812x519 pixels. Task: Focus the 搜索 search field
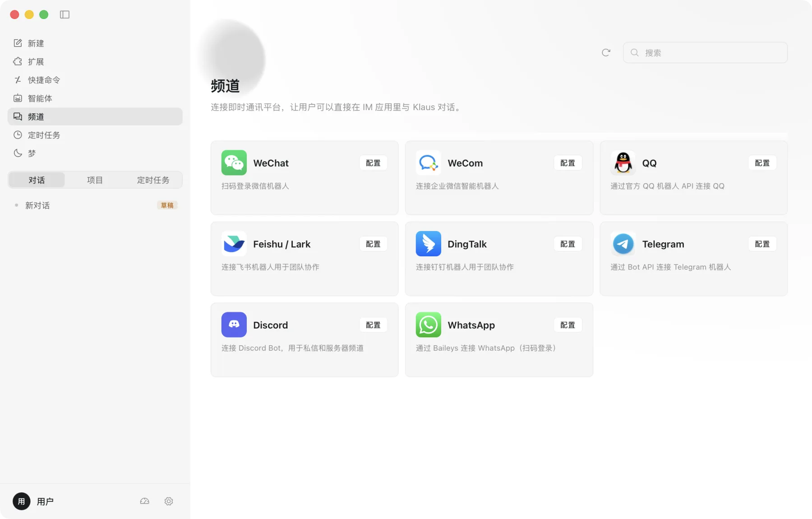coord(705,52)
